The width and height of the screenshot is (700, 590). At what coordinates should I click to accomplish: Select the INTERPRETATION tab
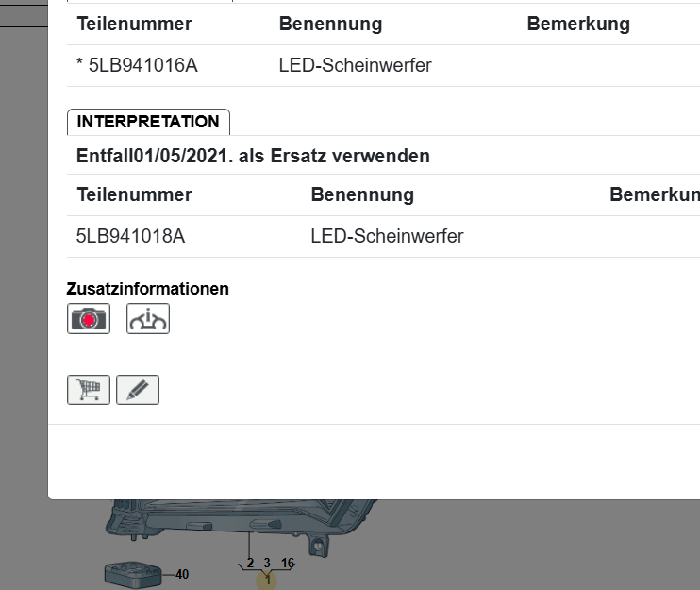[148, 122]
